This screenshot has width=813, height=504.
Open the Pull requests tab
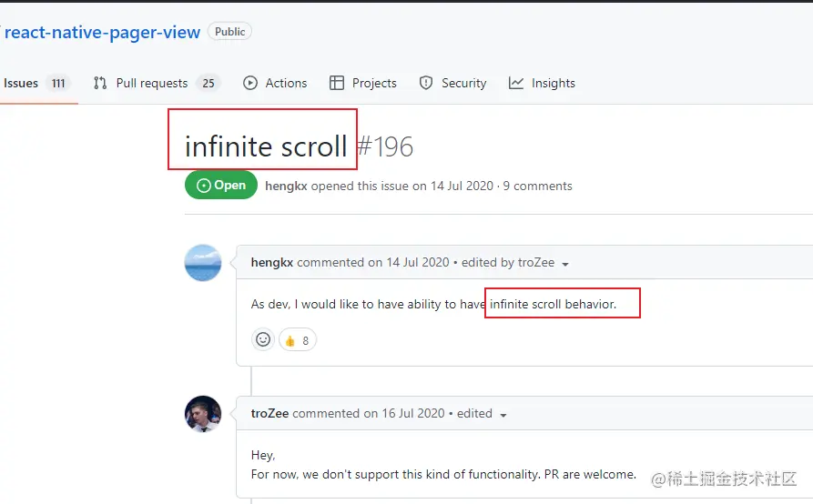(152, 83)
